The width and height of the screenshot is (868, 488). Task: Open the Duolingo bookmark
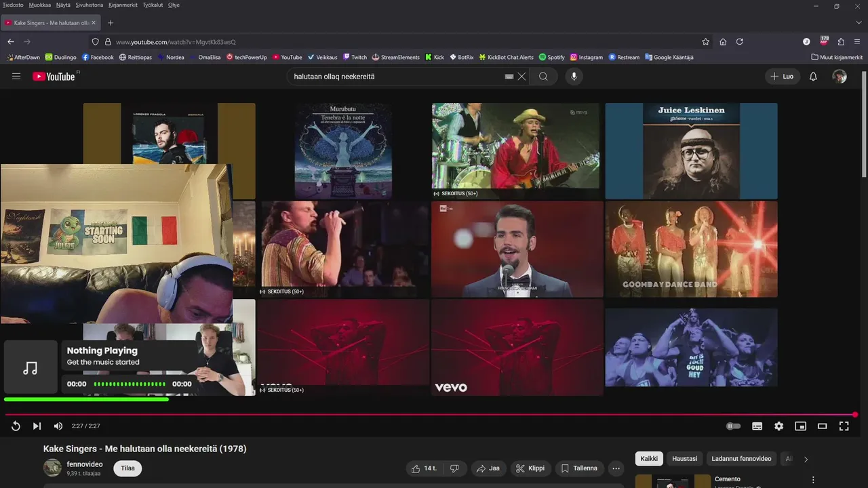pos(61,57)
